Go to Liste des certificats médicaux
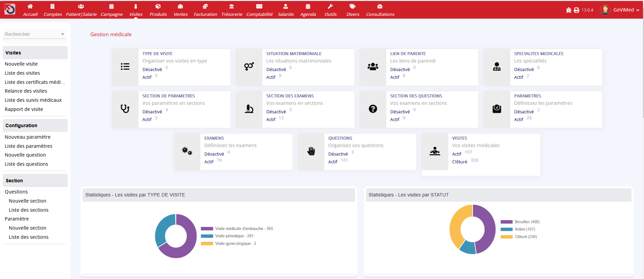Image resolution: width=644 pixels, height=279 pixels. coord(35,82)
